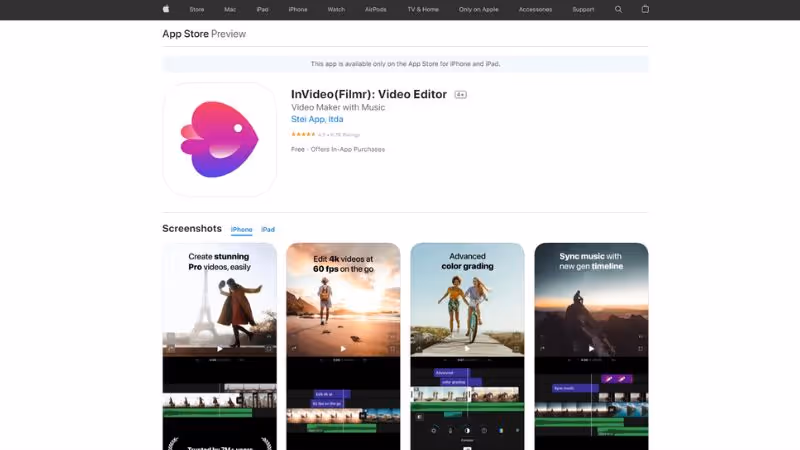This screenshot has width=800, height=450.
Task: Switch to iPhone screenshots tab
Action: tap(241, 230)
